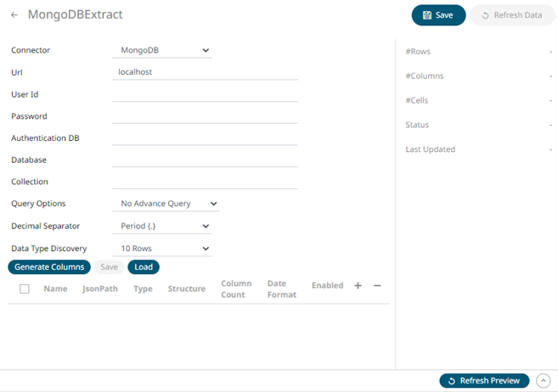Select the Authentication DB text field

coord(205,138)
